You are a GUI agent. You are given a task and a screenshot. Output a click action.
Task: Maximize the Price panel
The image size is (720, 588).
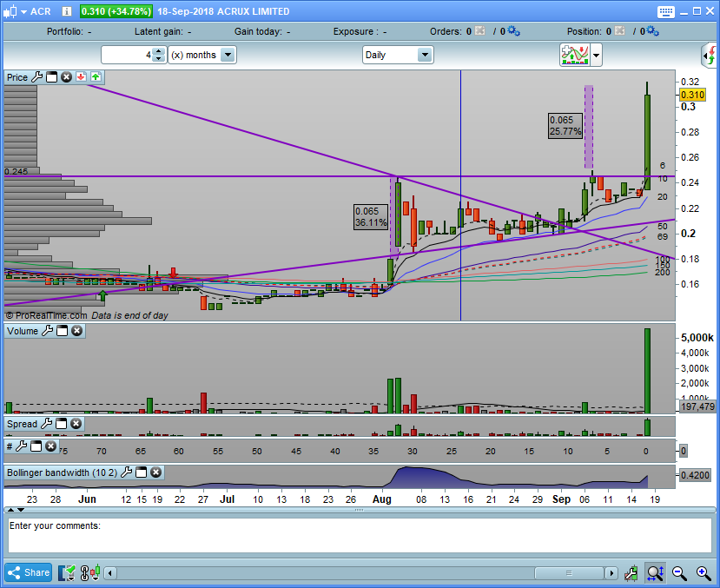click(52, 77)
